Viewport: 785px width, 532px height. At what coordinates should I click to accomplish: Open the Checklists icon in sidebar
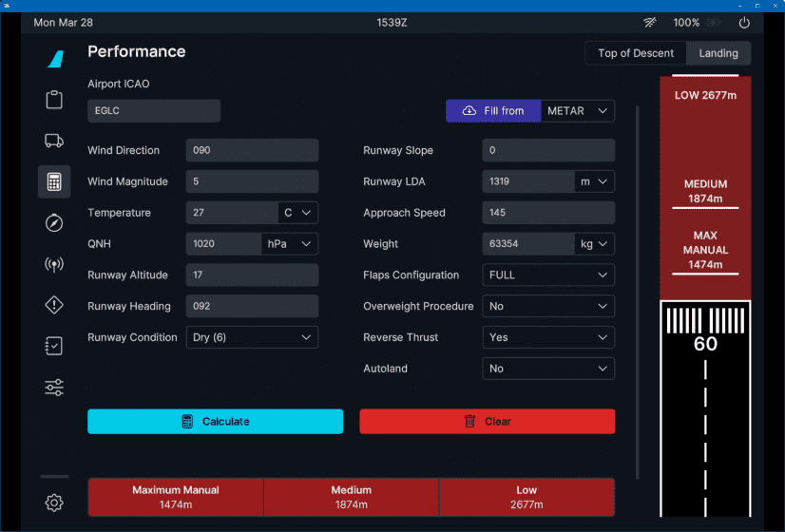click(54, 346)
